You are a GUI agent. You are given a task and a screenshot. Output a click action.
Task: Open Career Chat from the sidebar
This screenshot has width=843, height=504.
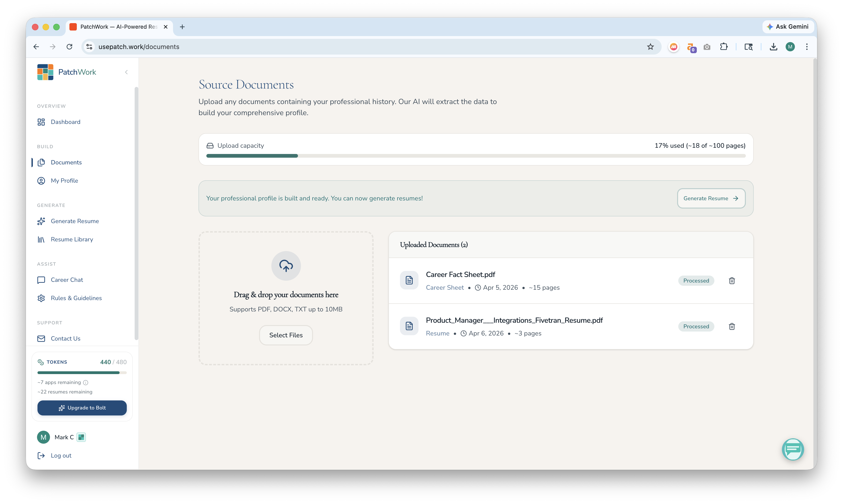(67, 280)
